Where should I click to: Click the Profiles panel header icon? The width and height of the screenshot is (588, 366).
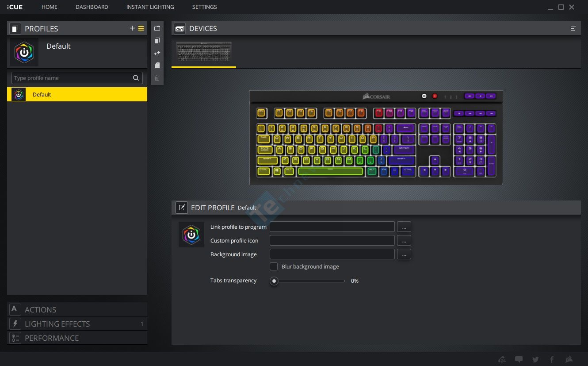point(15,29)
